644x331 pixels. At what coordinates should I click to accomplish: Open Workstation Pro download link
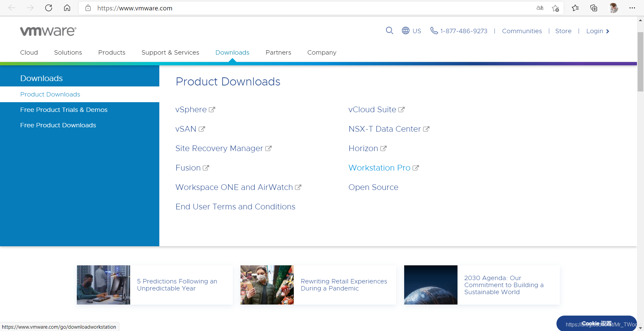[379, 168]
